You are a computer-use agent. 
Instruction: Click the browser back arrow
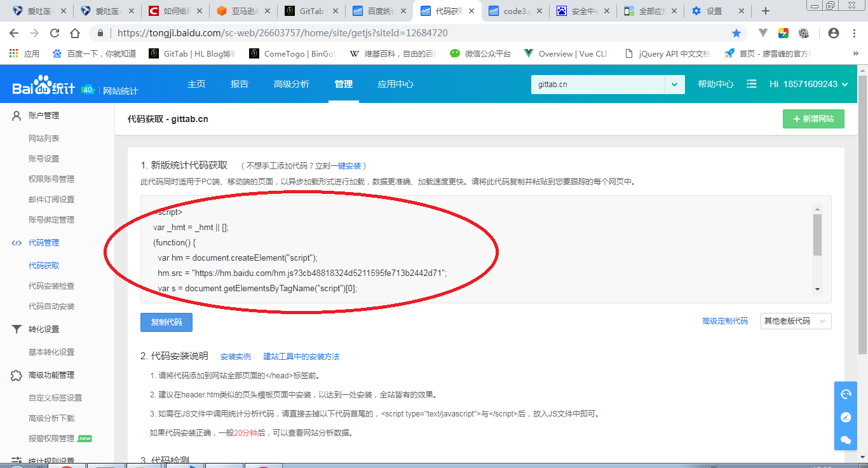point(14,33)
